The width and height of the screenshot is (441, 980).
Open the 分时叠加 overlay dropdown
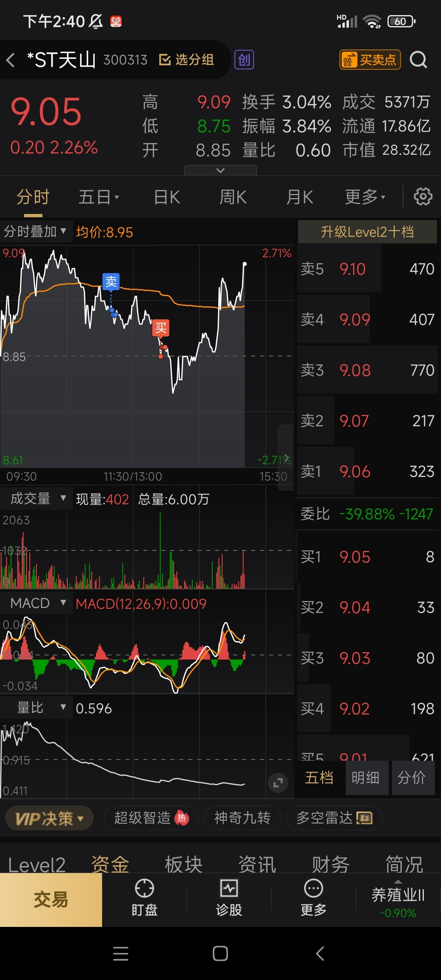coord(36,232)
